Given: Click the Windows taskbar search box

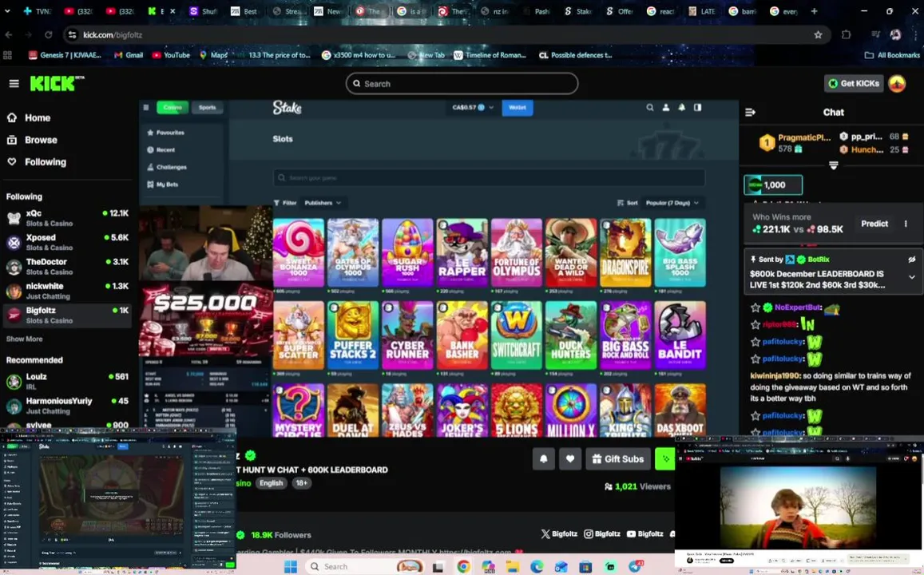Looking at the screenshot, I should 364,567.
